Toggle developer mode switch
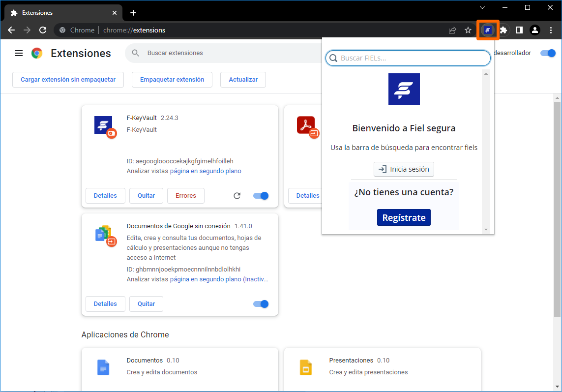Viewport: 562px width, 392px height. (548, 53)
